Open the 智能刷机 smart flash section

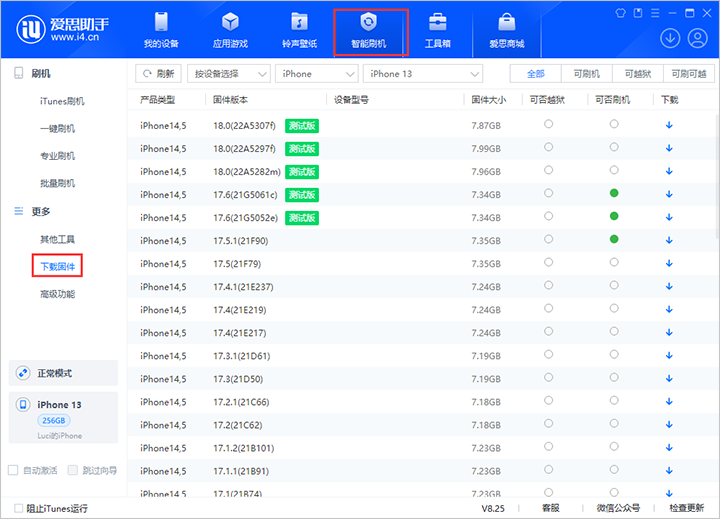(x=369, y=30)
